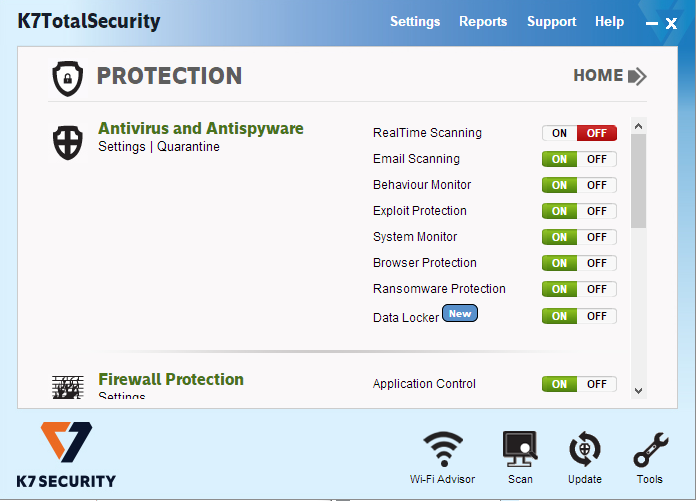Click the Update icon
696x501 pixels.
pos(584,450)
